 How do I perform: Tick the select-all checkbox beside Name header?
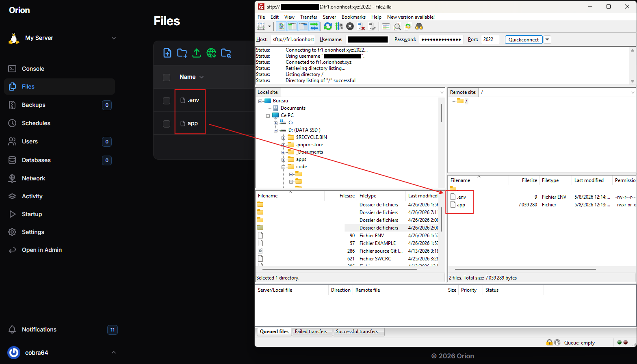tap(167, 77)
